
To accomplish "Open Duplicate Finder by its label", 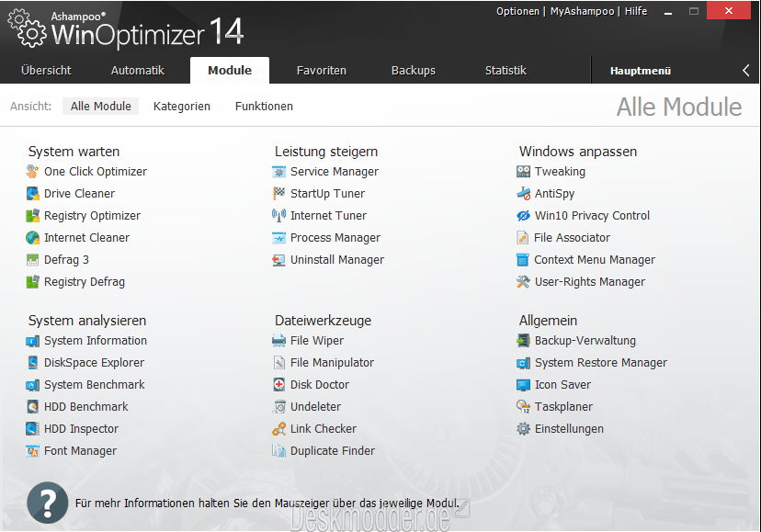I will click(333, 451).
